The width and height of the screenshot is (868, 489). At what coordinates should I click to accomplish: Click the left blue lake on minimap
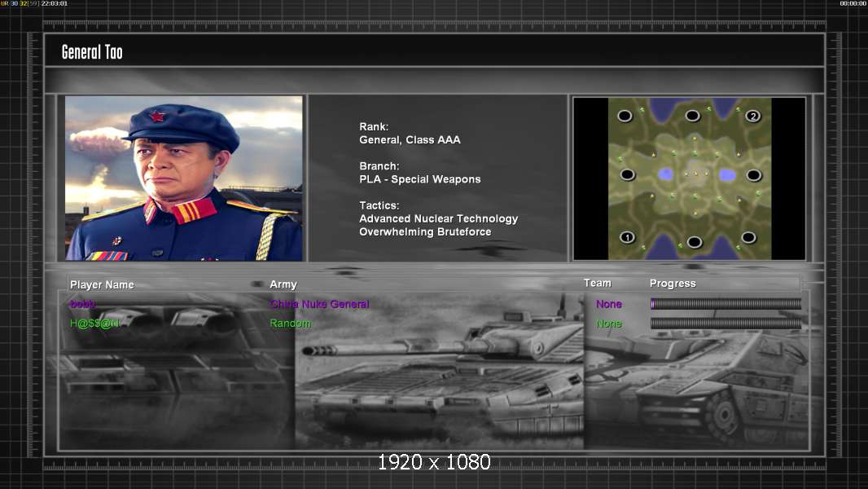(x=666, y=174)
